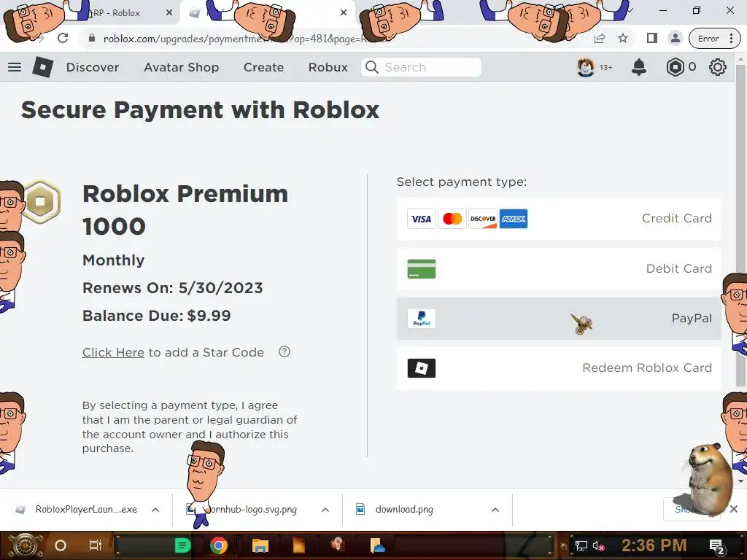Close the RP - Roblox tab
Viewport: 747px width, 560px height.
[169, 13]
